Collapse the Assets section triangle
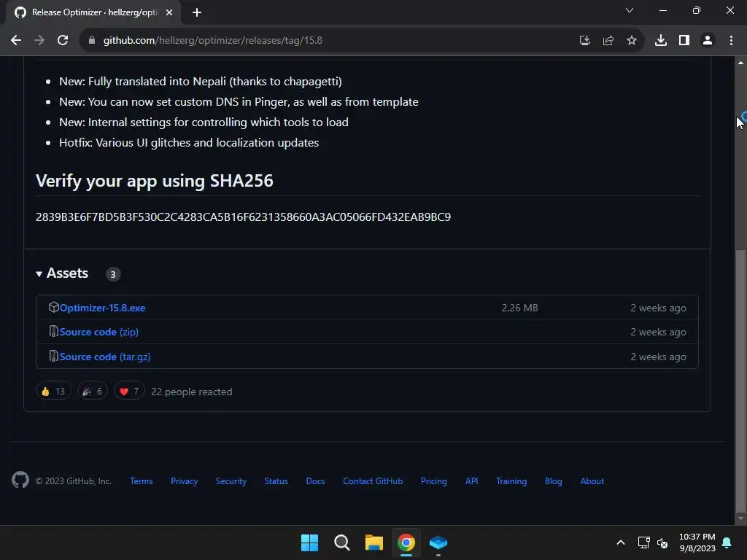The image size is (747, 560). (x=39, y=274)
